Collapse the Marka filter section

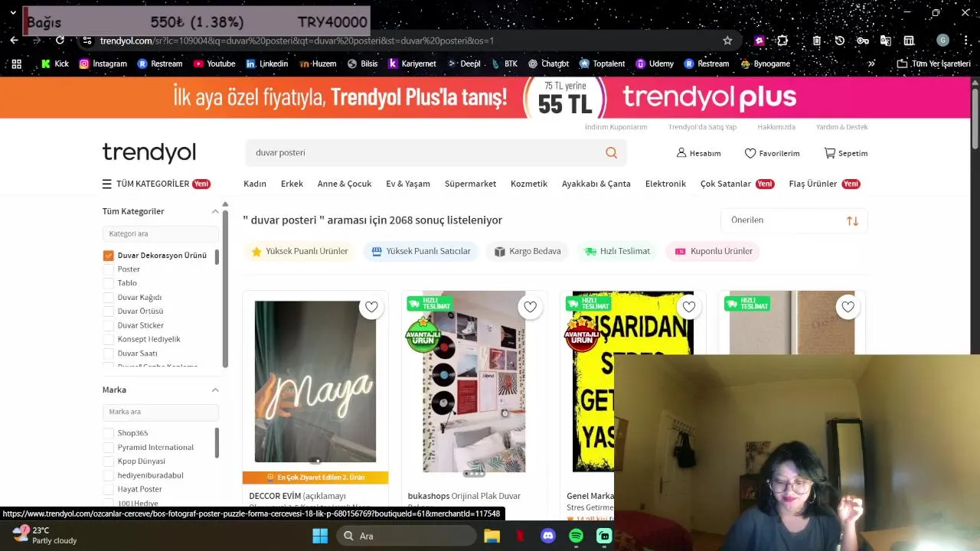tap(215, 390)
